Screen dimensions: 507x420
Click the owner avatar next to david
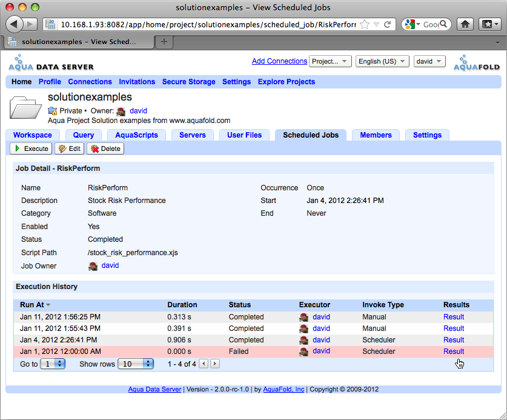coord(121,112)
